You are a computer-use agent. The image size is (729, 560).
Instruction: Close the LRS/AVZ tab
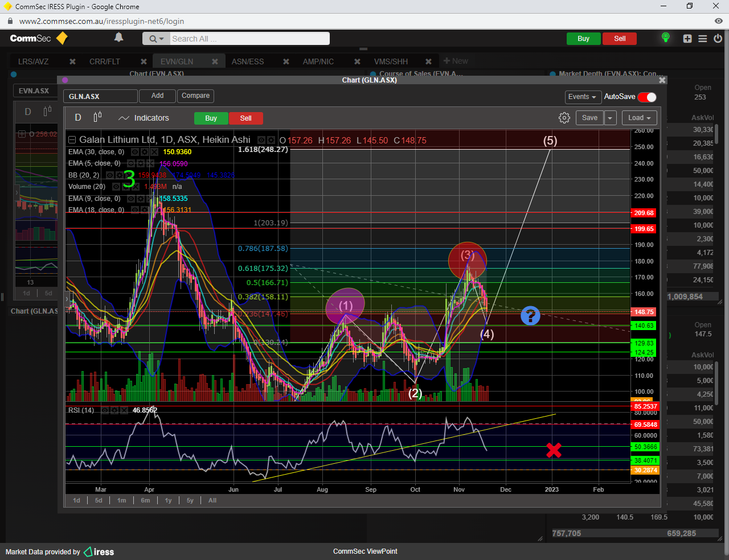(x=72, y=61)
